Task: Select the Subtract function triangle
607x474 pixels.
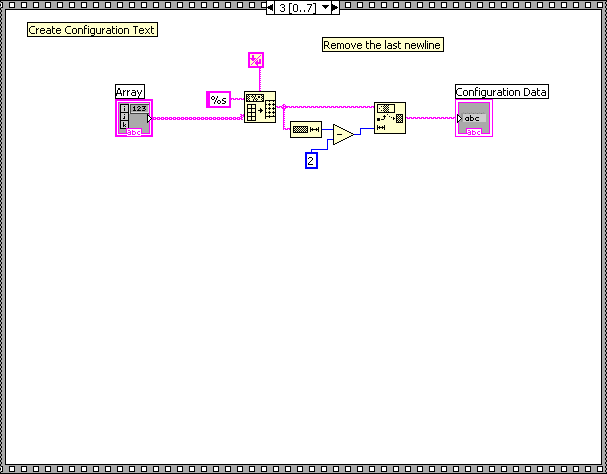Action: pos(341,133)
